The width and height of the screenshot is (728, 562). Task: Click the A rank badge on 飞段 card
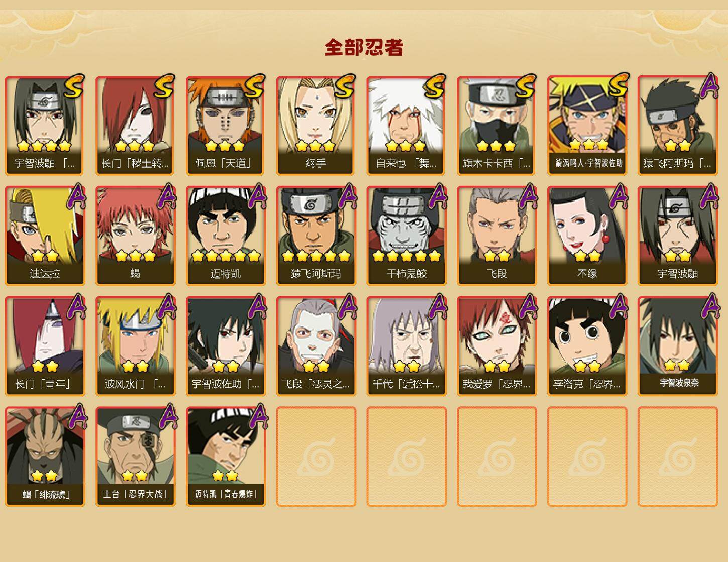[x=528, y=196]
